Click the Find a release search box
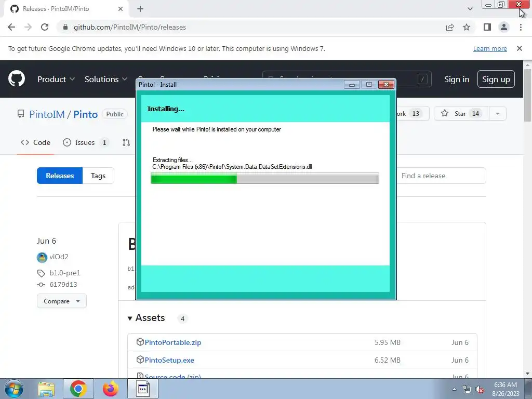532x399 pixels. tap(441, 176)
